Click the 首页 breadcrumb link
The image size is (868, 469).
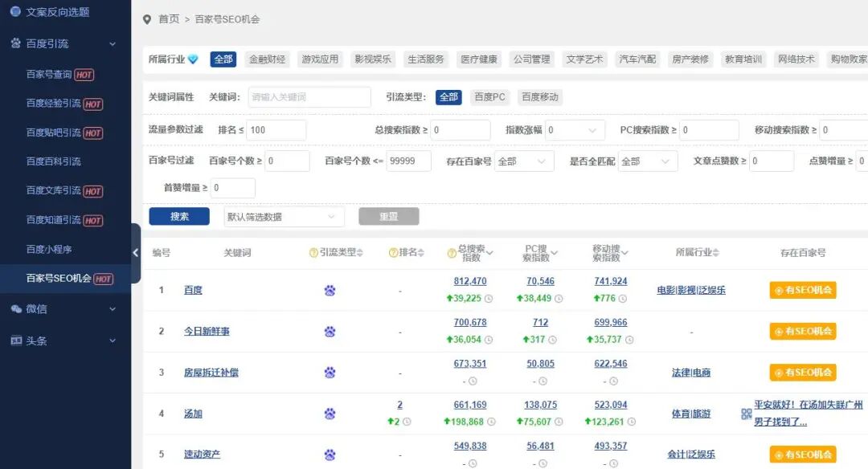click(x=169, y=19)
